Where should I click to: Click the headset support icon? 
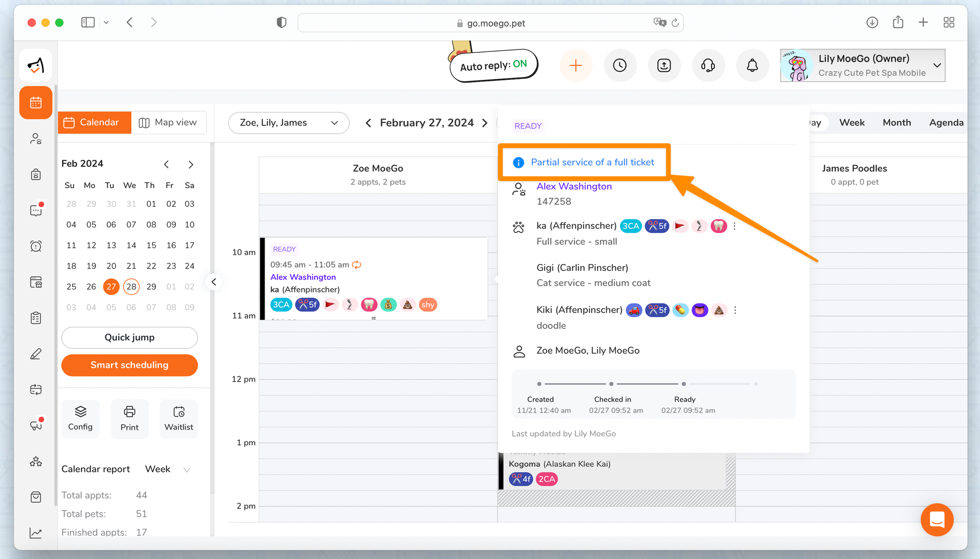[x=708, y=65]
